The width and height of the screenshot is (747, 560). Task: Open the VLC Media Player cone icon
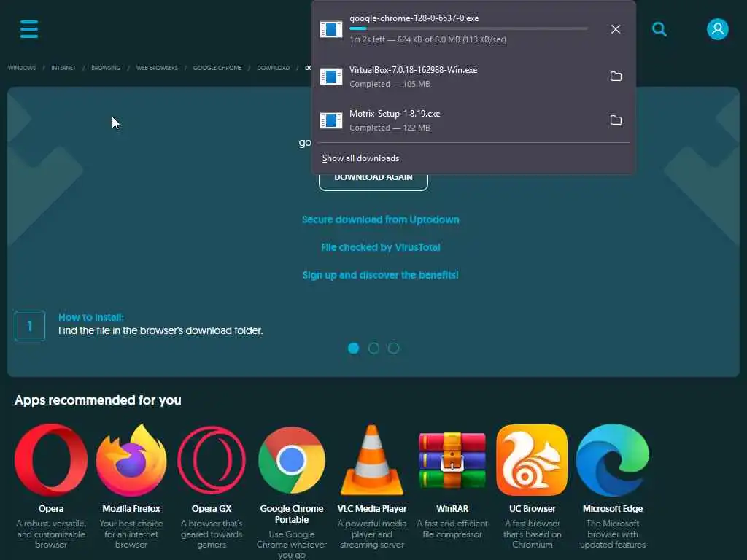point(372,460)
